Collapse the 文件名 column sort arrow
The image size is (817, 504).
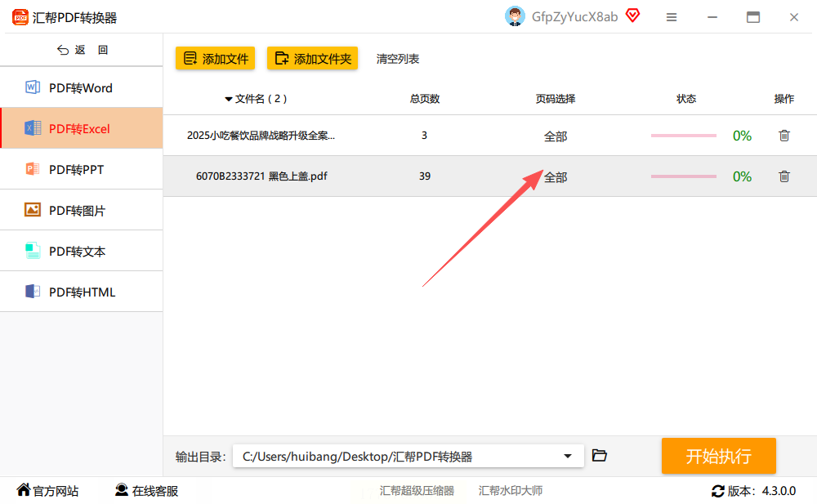coord(228,99)
